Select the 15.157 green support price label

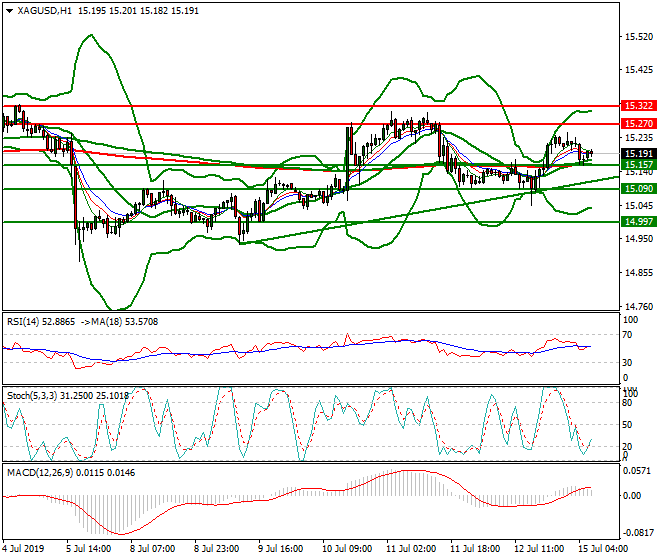(x=639, y=165)
